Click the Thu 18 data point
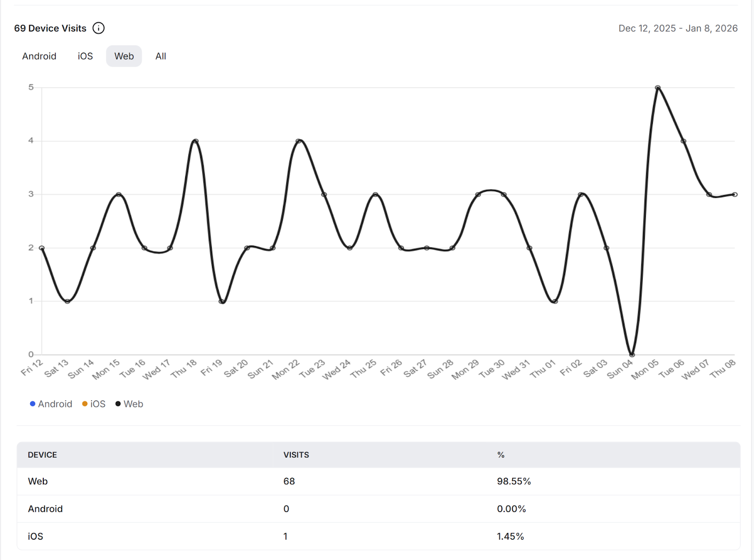The image size is (754, 560). (x=196, y=141)
